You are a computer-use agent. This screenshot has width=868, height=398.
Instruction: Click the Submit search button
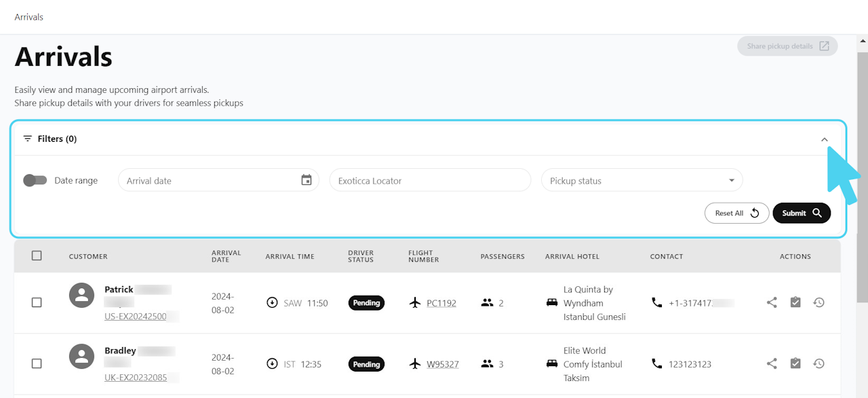pos(802,213)
